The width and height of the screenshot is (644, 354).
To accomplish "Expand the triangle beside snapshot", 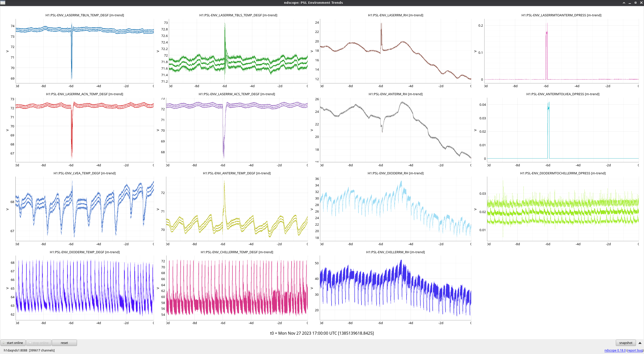I will pyautogui.click(x=640, y=343).
